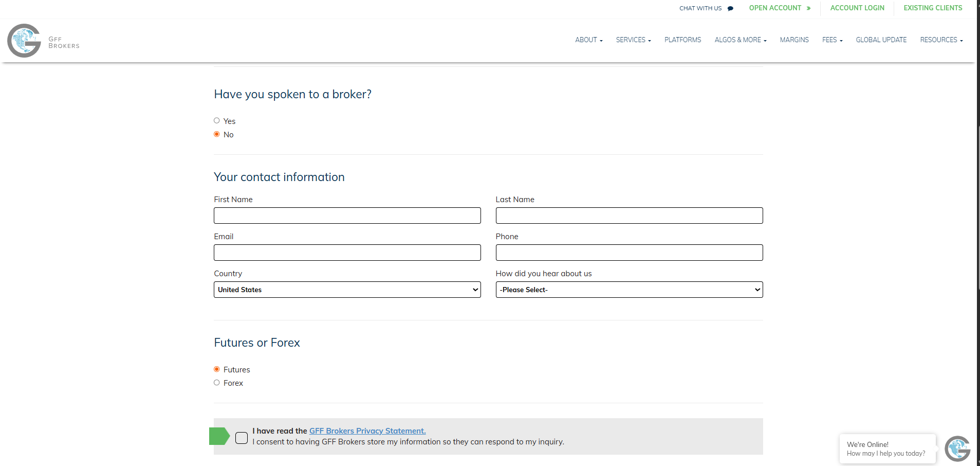Go to the Platforms page
Viewport: 980px width, 466px height.
coord(682,40)
